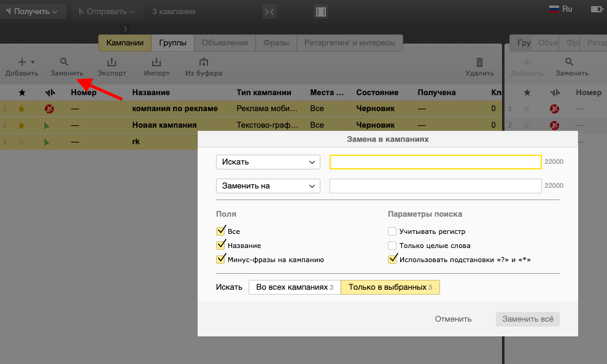Click the sync status column header icon
Viewport: 607px width, 364px height.
point(50,93)
